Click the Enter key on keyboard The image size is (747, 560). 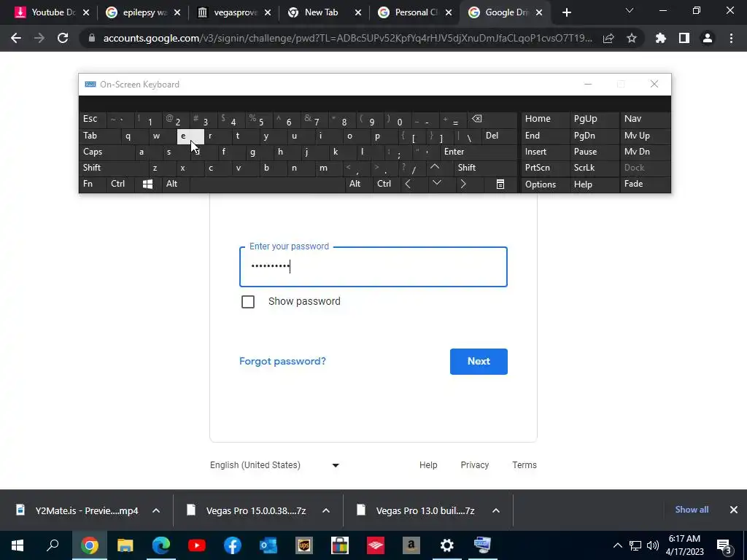coord(479,152)
